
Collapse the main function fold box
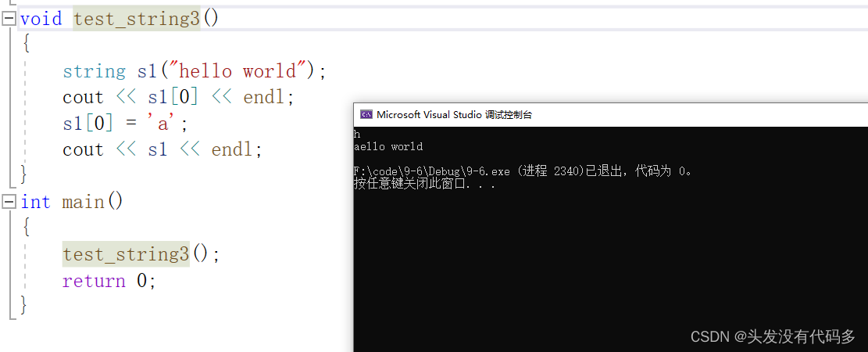9,203
